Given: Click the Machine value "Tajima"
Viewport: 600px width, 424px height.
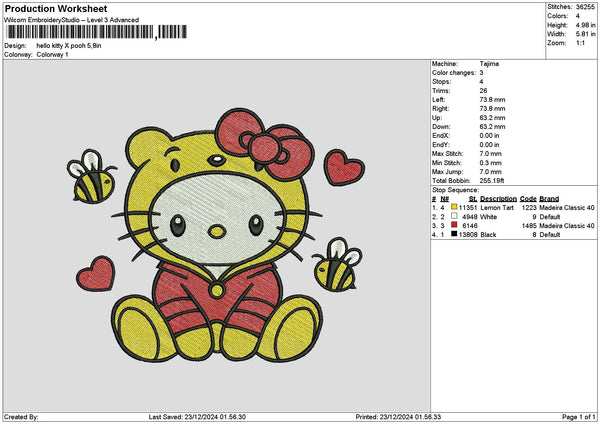Looking at the screenshot, I should point(489,64).
